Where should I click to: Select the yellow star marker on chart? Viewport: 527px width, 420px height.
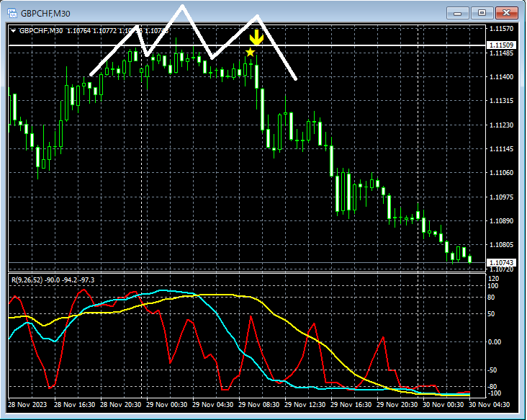coord(250,52)
